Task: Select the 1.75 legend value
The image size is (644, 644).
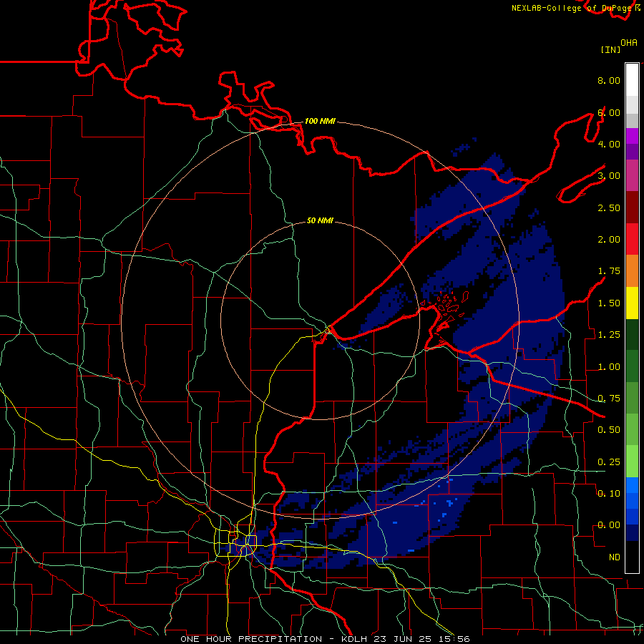Action: click(x=609, y=271)
